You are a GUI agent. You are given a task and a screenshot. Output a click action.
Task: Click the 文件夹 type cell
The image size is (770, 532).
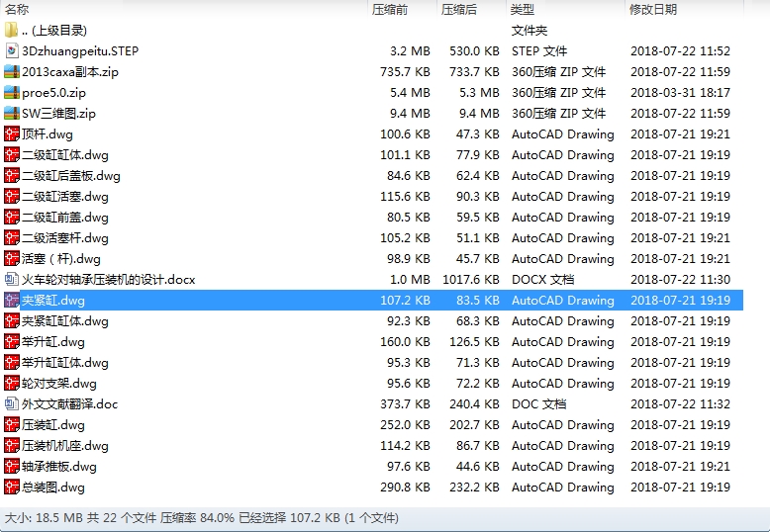point(529,31)
